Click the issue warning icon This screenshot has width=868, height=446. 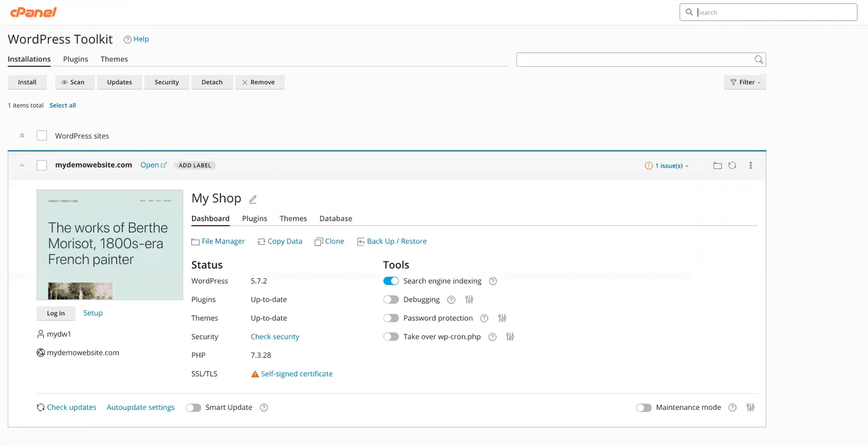[648, 166]
